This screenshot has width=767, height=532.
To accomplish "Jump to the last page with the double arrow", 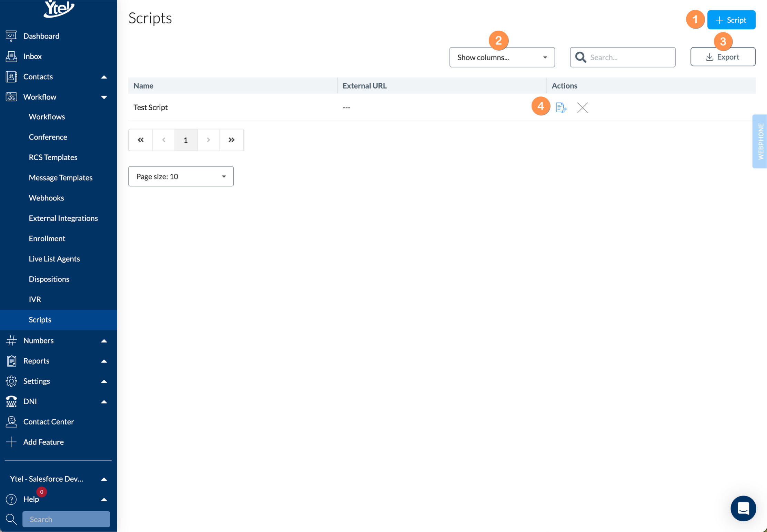I will (x=231, y=140).
